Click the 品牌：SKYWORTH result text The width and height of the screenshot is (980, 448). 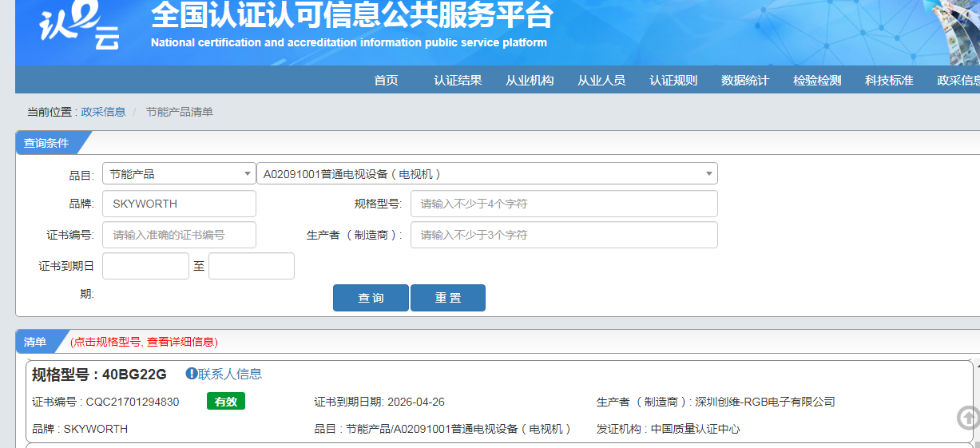point(80,429)
